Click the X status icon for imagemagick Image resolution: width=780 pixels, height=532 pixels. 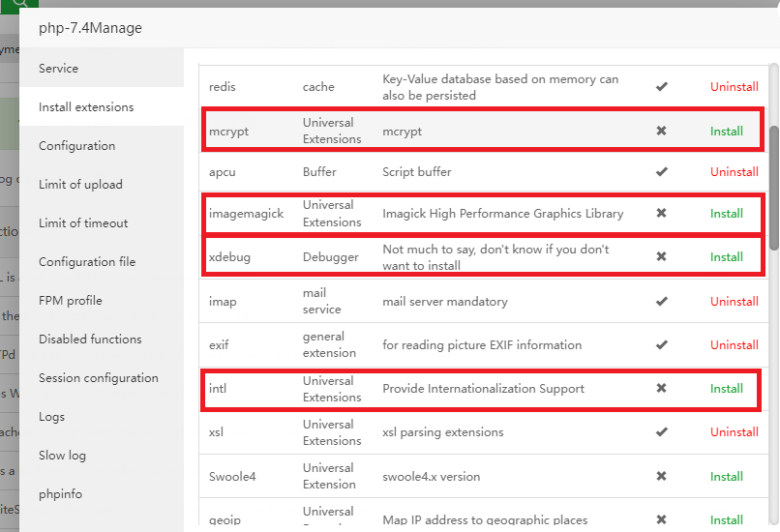click(x=661, y=213)
